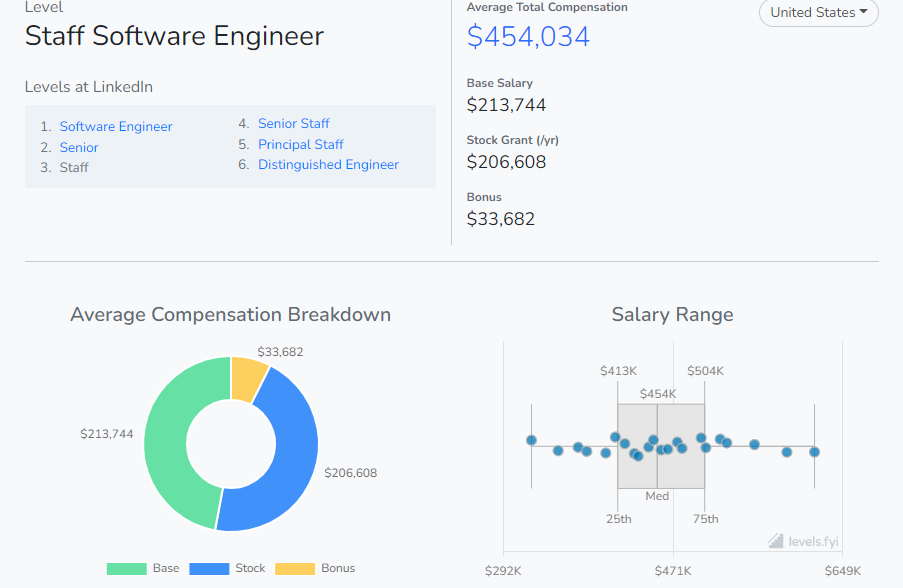The height and width of the screenshot is (588, 903).
Task: Open the United States country dropdown
Action: 818,12
